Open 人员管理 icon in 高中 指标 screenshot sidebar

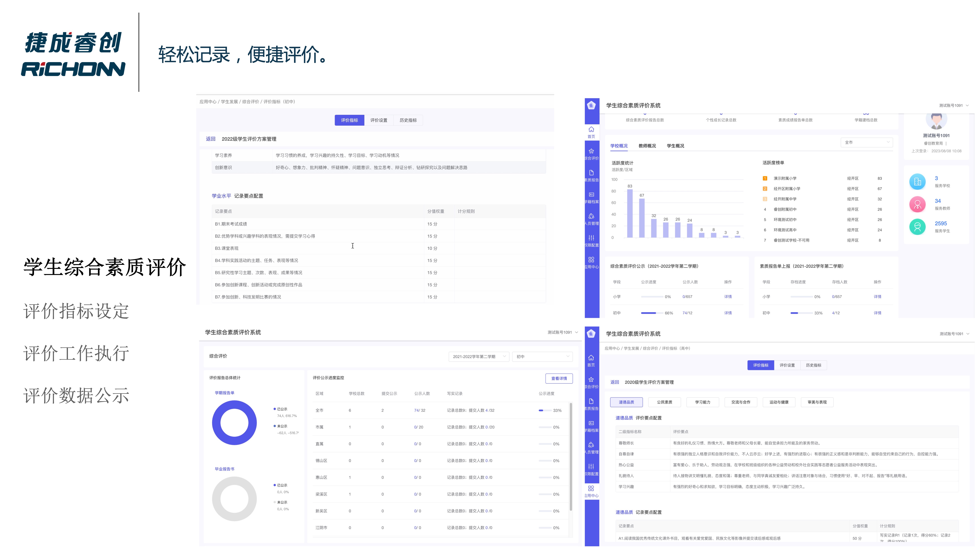(591, 445)
